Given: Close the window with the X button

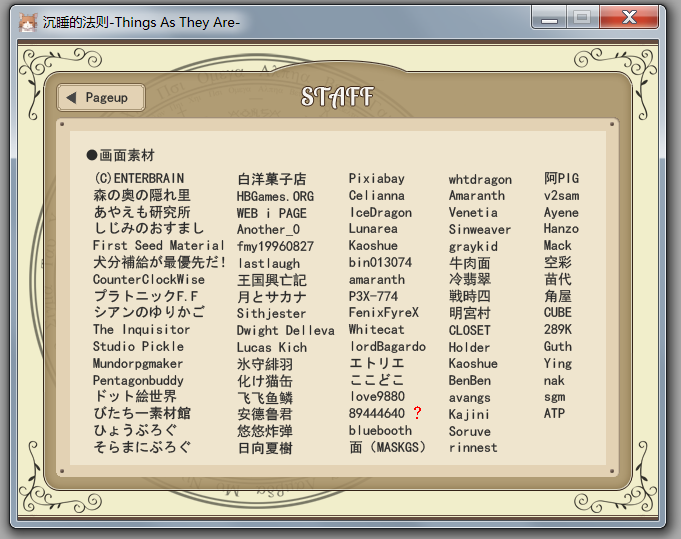Looking at the screenshot, I should coord(629,17).
